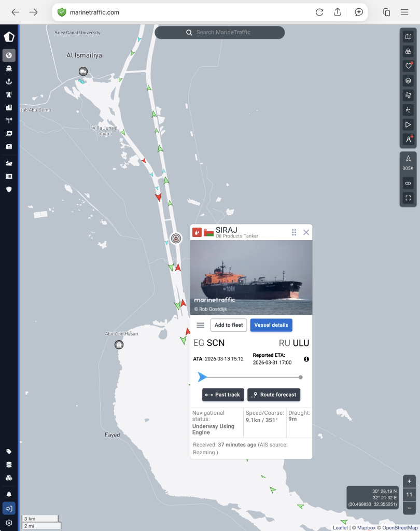Open the anchor ports icon in sidebar

pos(9,81)
